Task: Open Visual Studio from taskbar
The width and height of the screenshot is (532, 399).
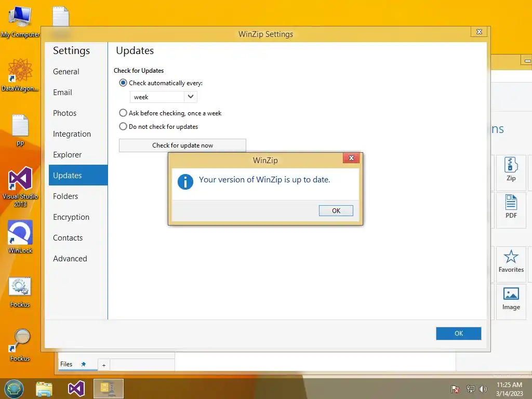Action: pyautogui.click(x=76, y=389)
